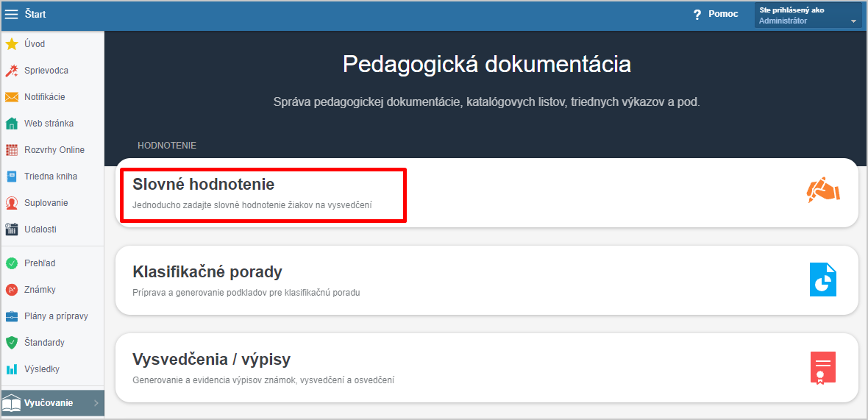Click the Notifikácie envelope icon

pos(12,97)
